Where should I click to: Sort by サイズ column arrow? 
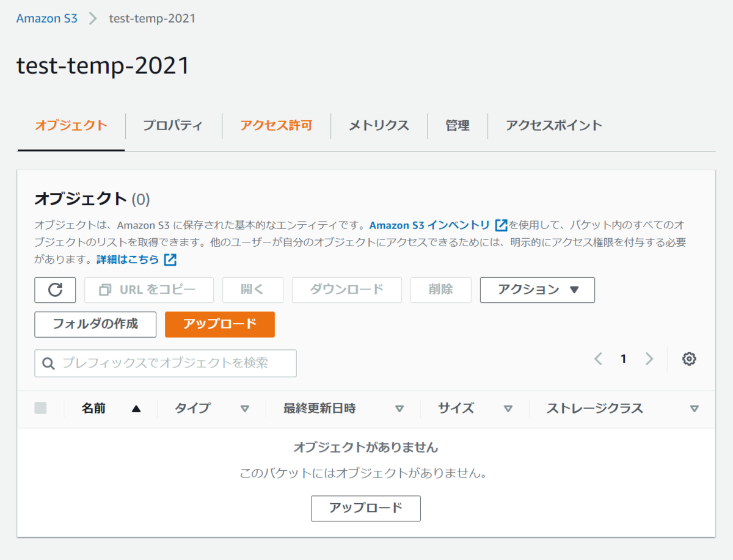coord(508,409)
